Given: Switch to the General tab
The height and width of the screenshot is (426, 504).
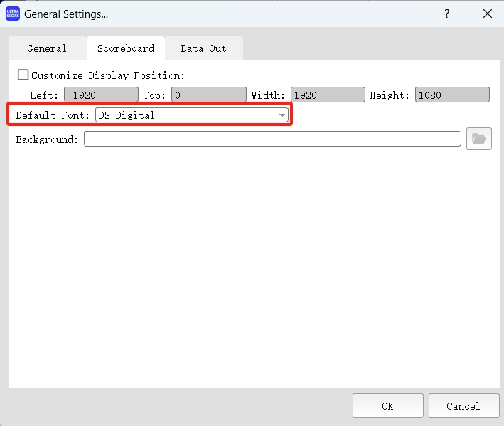Looking at the screenshot, I should 47,48.
